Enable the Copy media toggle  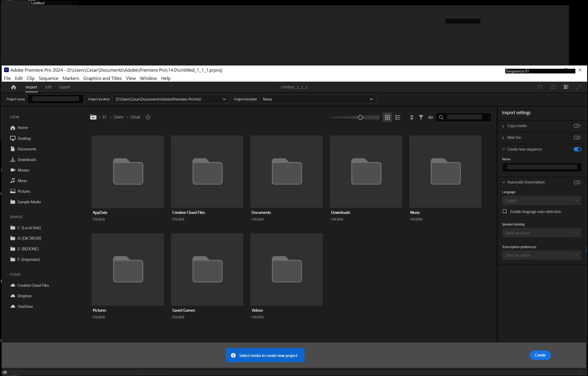pos(577,126)
